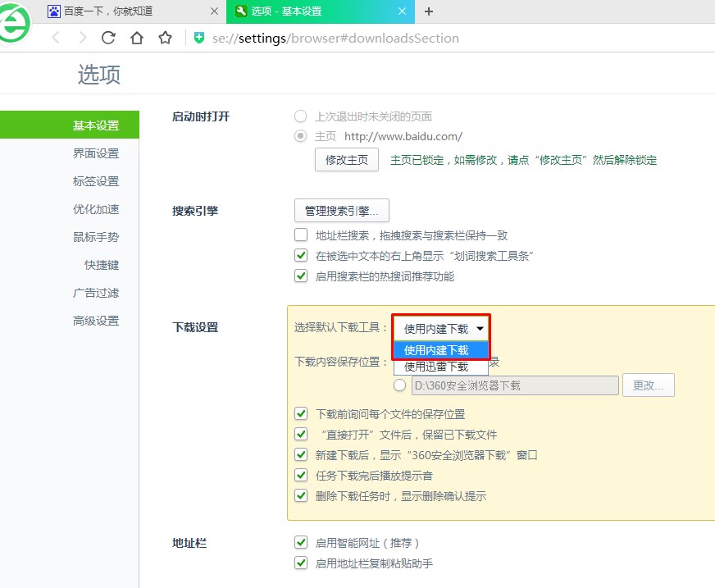Toggle 下载前询问每个文件的保存位置 checkbox

pos(301,414)
